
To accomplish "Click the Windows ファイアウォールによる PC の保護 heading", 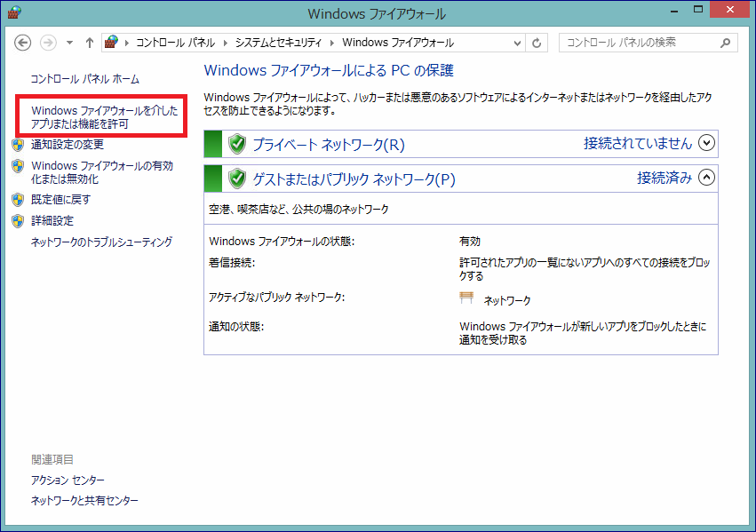I will (329, 70).
